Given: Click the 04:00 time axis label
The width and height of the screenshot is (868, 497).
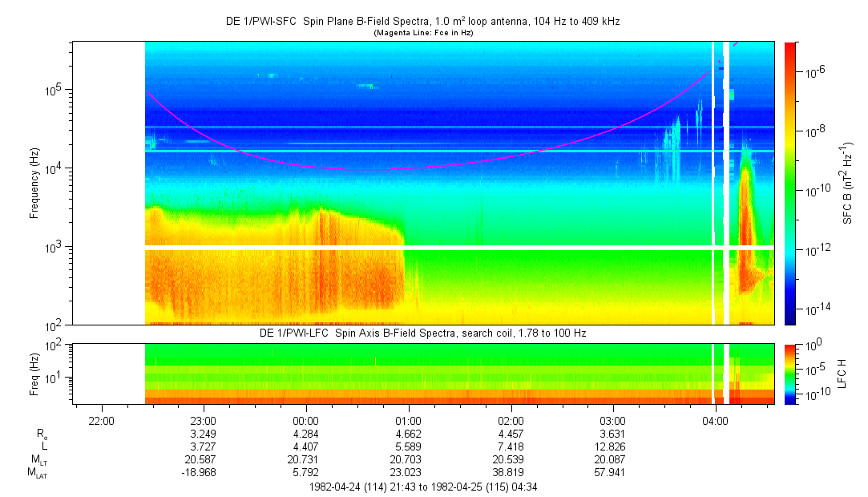Looking at the screenshot, I should click(x=716, y=420).
